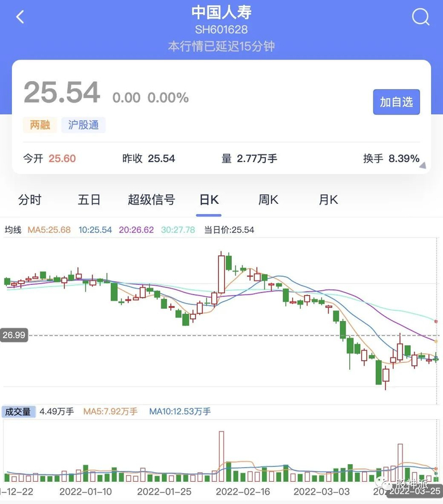This screenshot has height=504, width=443.
Task: Switch to the 五日 tab
Action: [x=89, y=200]
